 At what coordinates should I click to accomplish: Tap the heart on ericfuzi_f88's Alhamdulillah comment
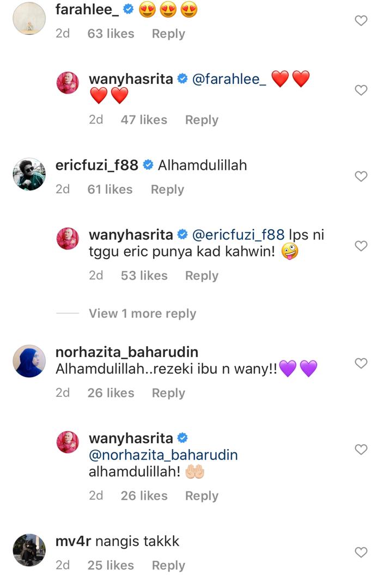(361, 176)
